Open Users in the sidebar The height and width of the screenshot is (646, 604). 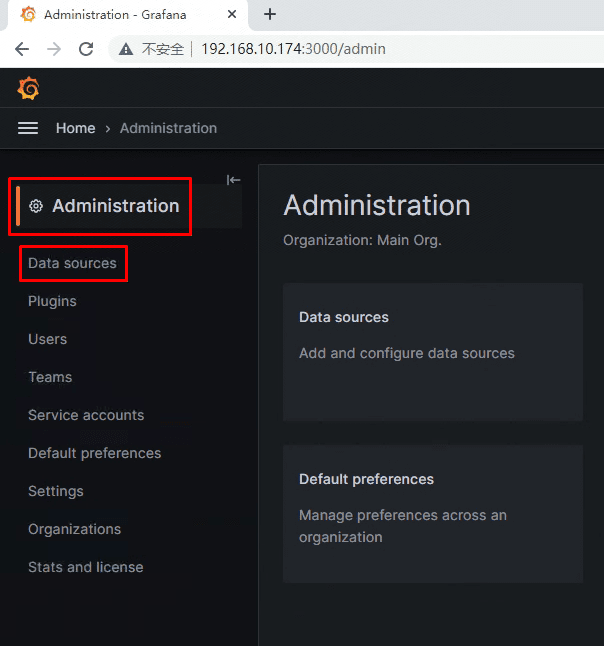pyautogui.click(x=47, y=339)
